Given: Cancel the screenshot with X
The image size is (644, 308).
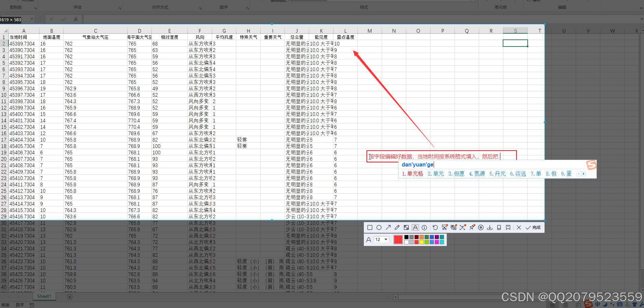Looking at the screenshot, I should tap(519, 227).
